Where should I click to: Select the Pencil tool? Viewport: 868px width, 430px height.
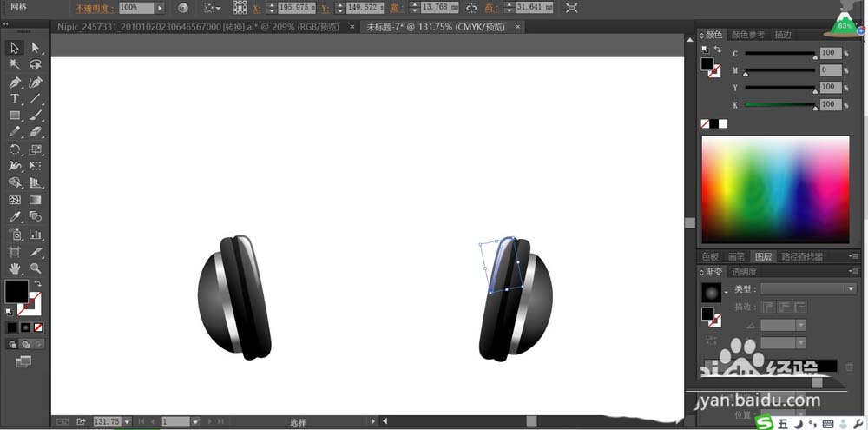coord(15,132)
